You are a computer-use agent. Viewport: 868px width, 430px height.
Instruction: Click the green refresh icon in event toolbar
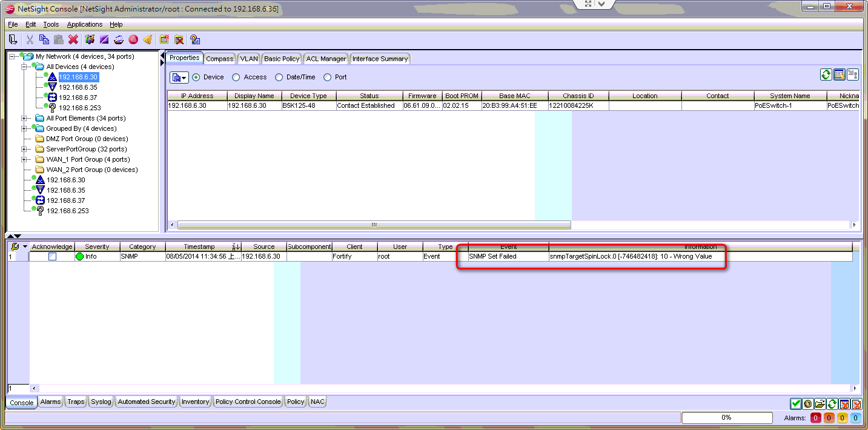coord(832,404)
